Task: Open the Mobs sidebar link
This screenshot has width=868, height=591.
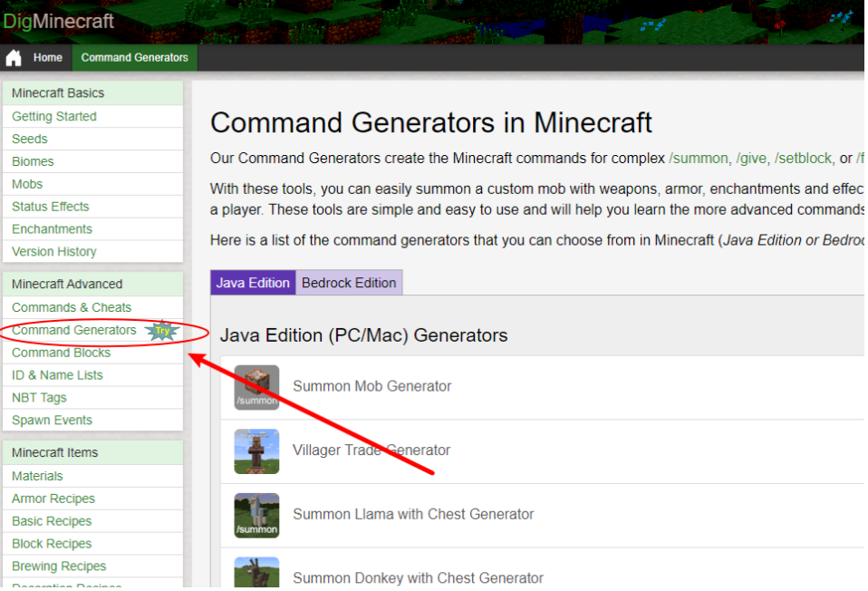Action: [27, 184]
